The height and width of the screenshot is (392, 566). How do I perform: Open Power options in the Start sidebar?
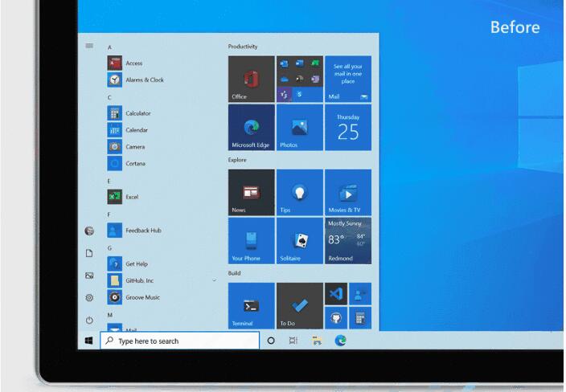(89, 321)
